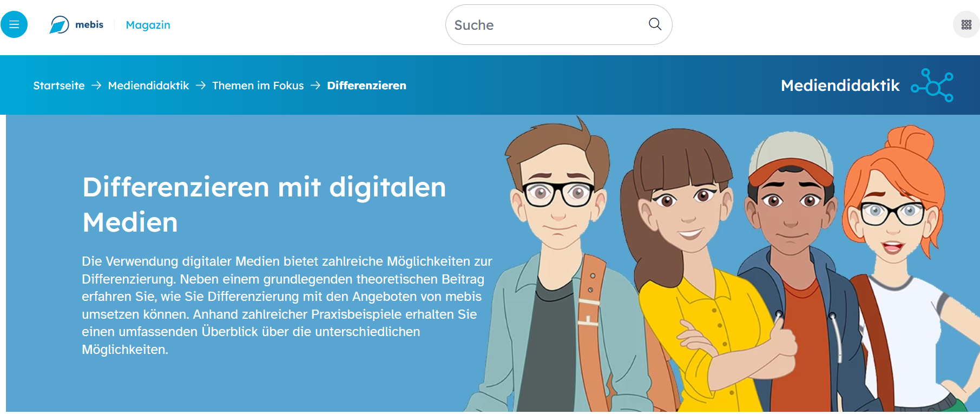Image resolution: width=980 pixels, height=414 pixels.
Task: Click the Mediendidaktik network nodes icon
Action: (x=932, y=86)
